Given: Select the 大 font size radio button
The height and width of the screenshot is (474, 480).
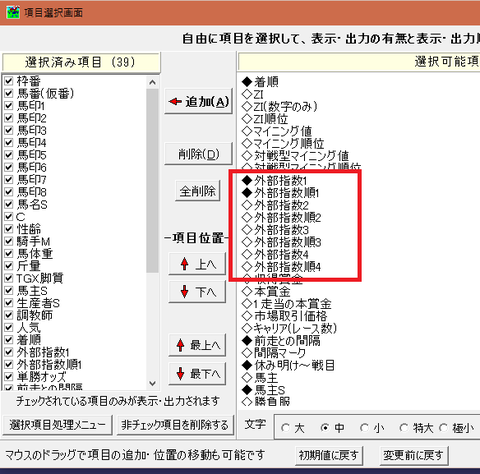Looking at the screenshot, I should [x=285, y=428].
